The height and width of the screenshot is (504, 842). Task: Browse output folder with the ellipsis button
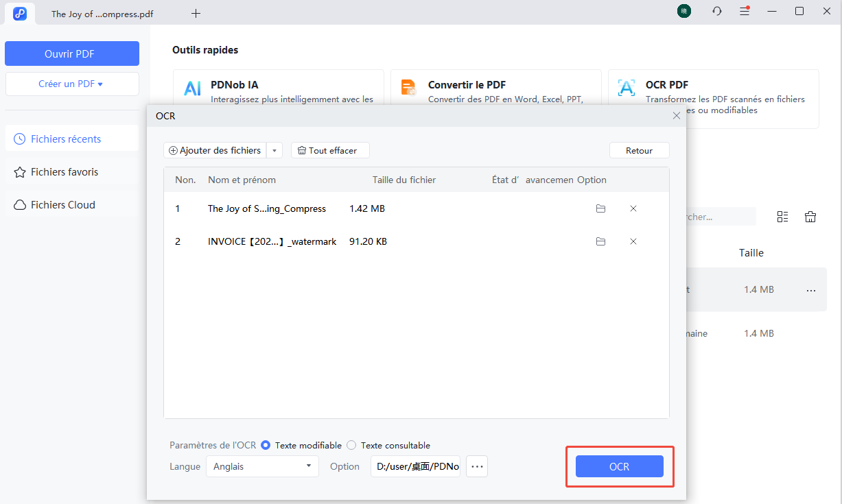pyautogui.click(x=477, y=466)
